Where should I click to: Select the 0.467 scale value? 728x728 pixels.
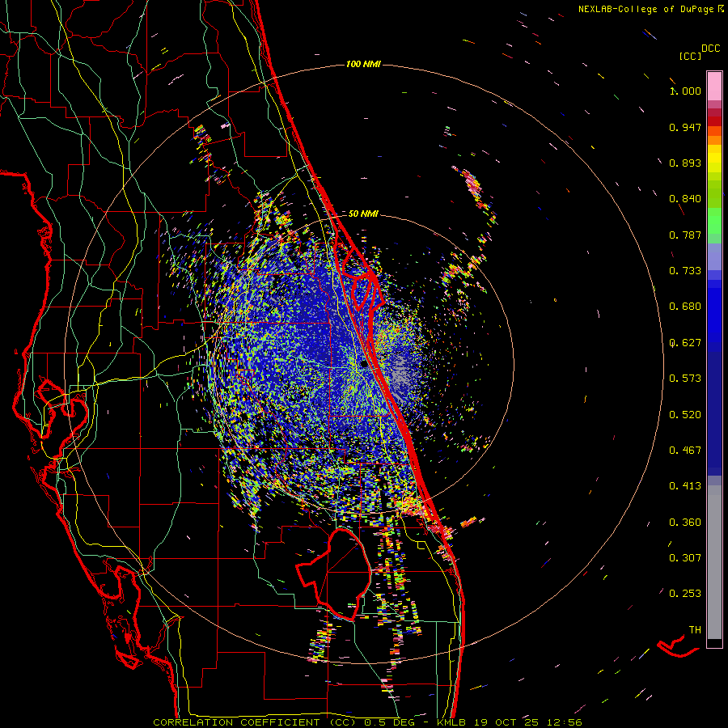click(x=685, y=451)
